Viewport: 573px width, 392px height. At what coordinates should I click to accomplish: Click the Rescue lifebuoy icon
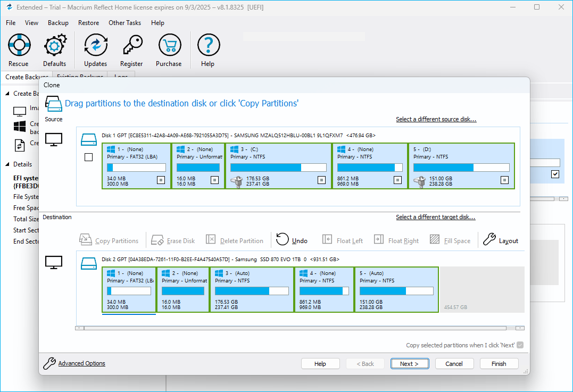coord(19,46)
